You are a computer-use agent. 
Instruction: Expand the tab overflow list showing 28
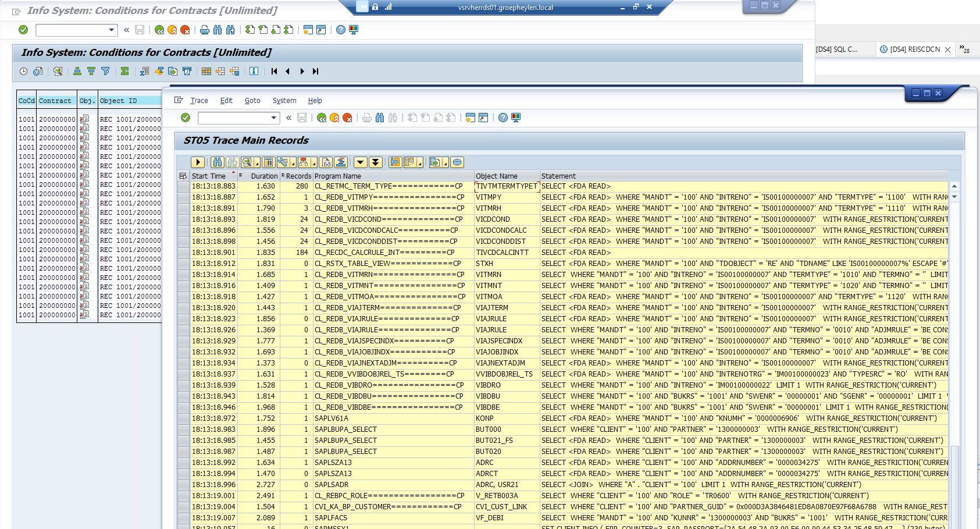coord(965,49)
